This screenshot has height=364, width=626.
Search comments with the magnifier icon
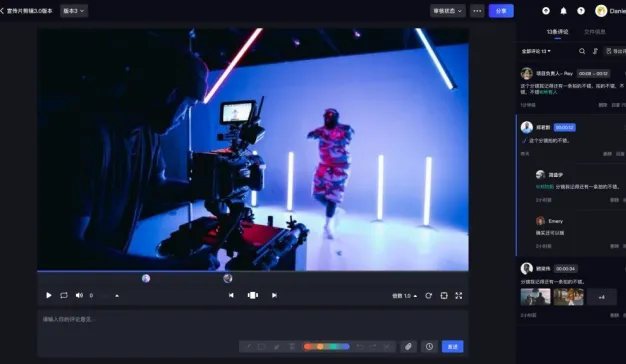(x=582, y=51)
